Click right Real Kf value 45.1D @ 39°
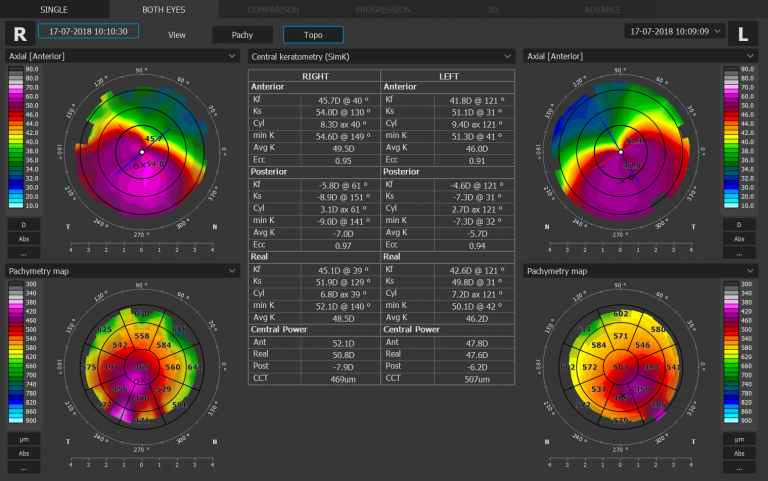768x481 pixels. 342,270
